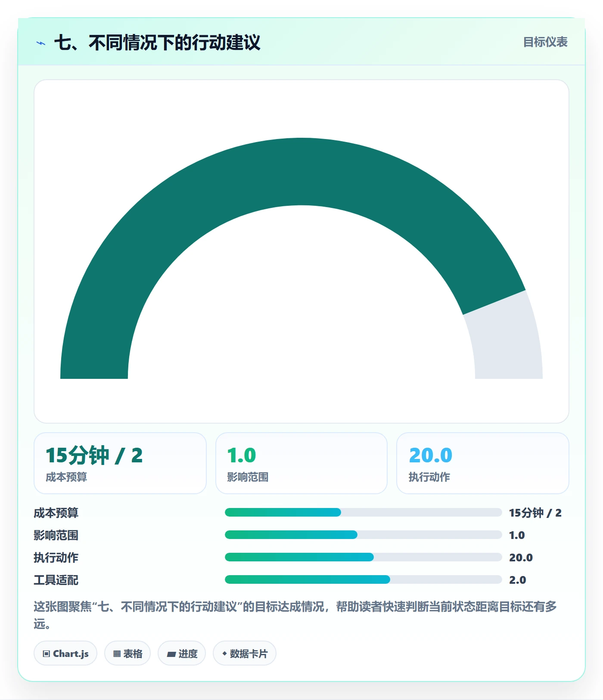Click the 影响范围 progress bar
The image size is (603, 700).
364,535
